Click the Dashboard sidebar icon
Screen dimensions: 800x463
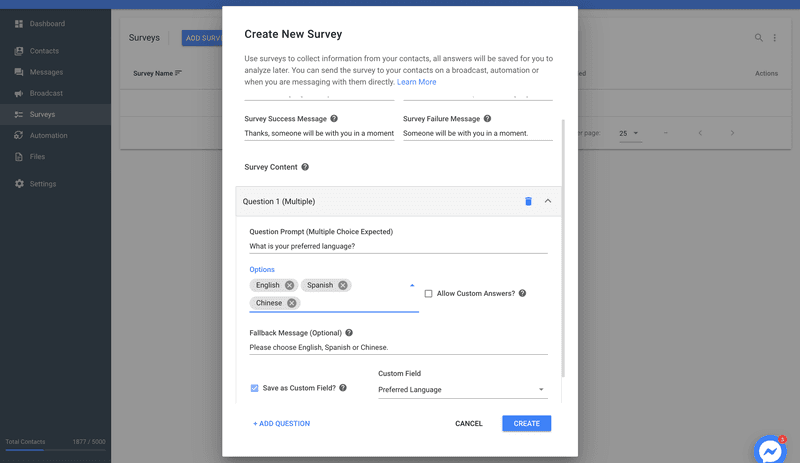click(19, 23)
